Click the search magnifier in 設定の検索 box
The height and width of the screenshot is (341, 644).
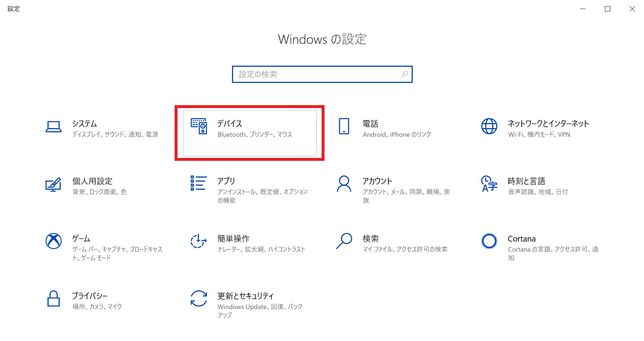(x=404, y=74)
